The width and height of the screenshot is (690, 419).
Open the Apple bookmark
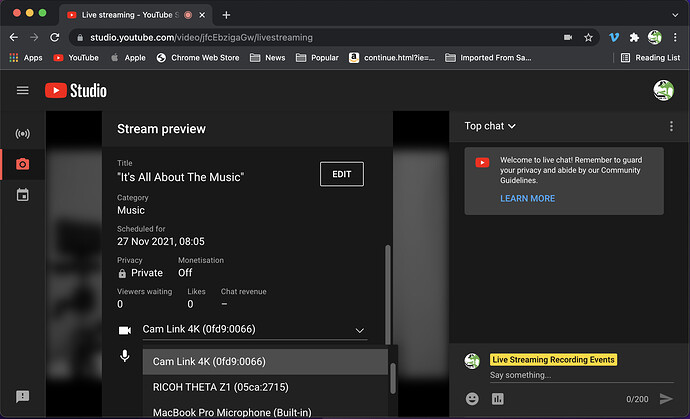128,58
